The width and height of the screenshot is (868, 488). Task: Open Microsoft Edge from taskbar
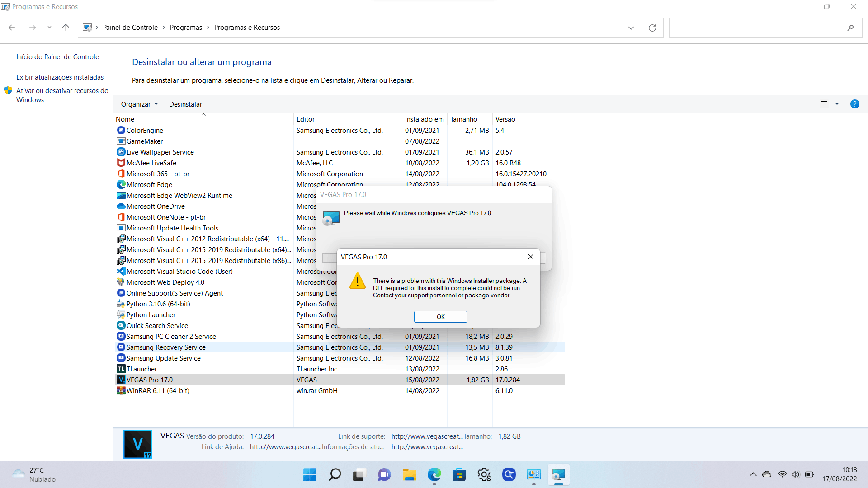point(434,474)
